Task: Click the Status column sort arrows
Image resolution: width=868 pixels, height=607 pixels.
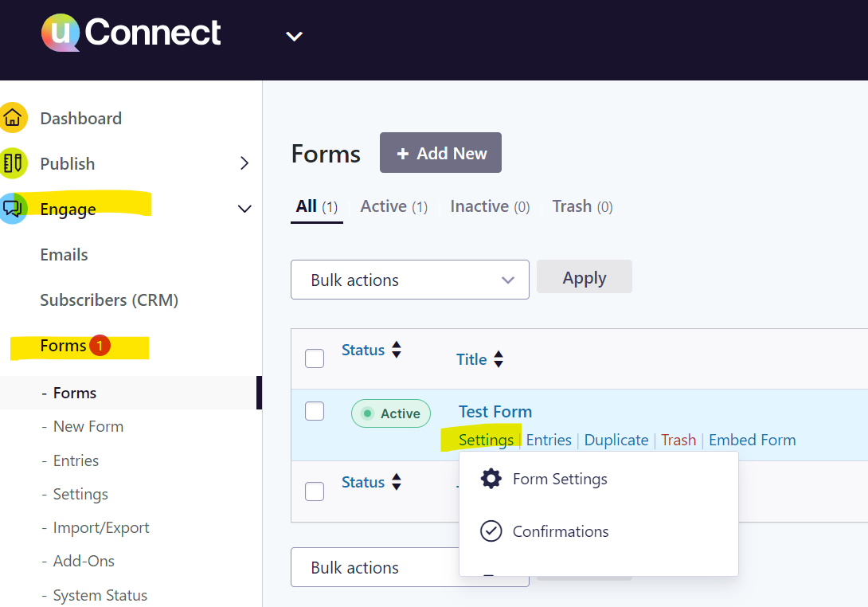Action: tap(396, 350)
